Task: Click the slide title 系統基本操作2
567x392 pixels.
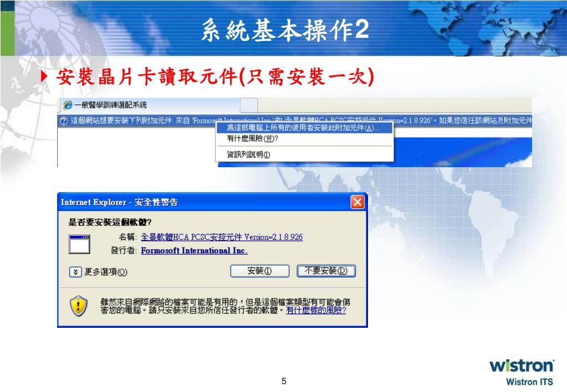Action: coord(285,30)
